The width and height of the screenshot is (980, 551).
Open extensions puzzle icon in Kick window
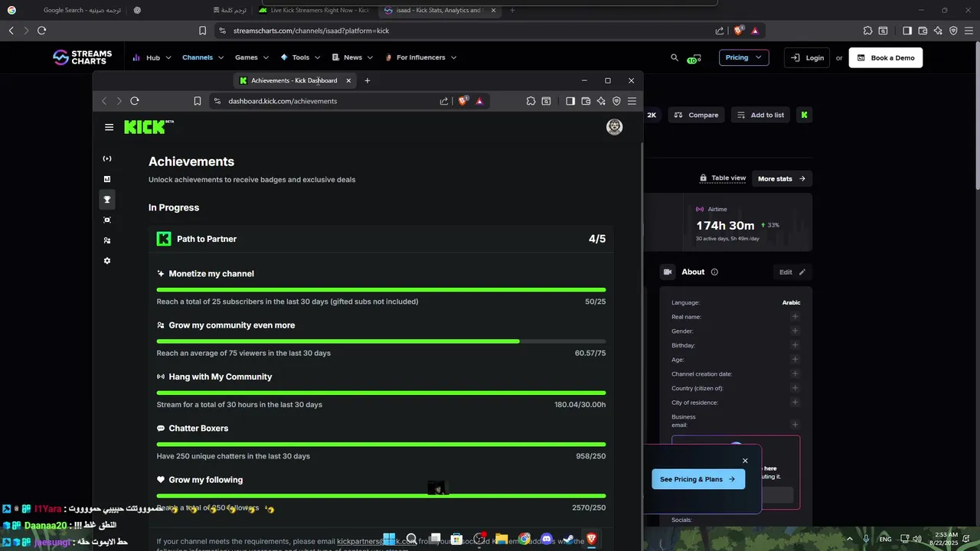pyautogui.click(x=531, y=101)
